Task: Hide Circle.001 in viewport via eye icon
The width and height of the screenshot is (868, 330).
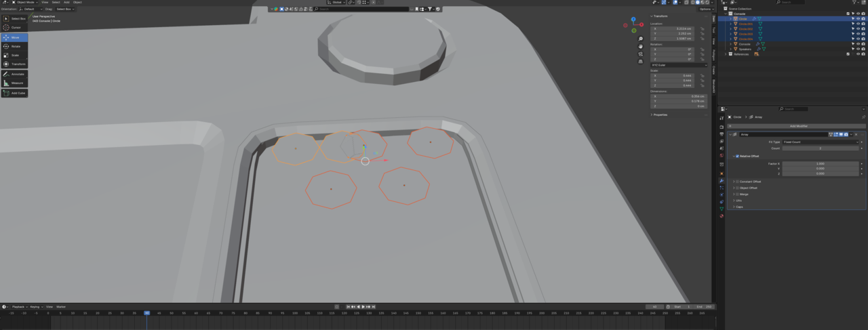Action: tap(858, 24)
